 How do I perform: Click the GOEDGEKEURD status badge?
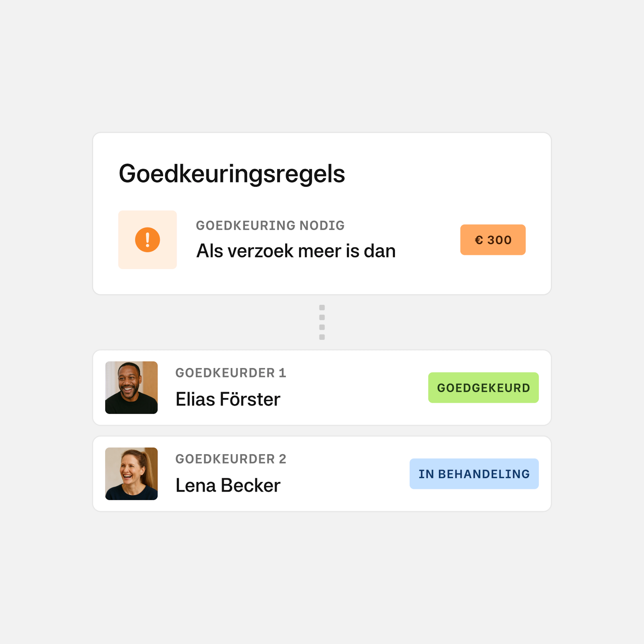click(483, 388)
